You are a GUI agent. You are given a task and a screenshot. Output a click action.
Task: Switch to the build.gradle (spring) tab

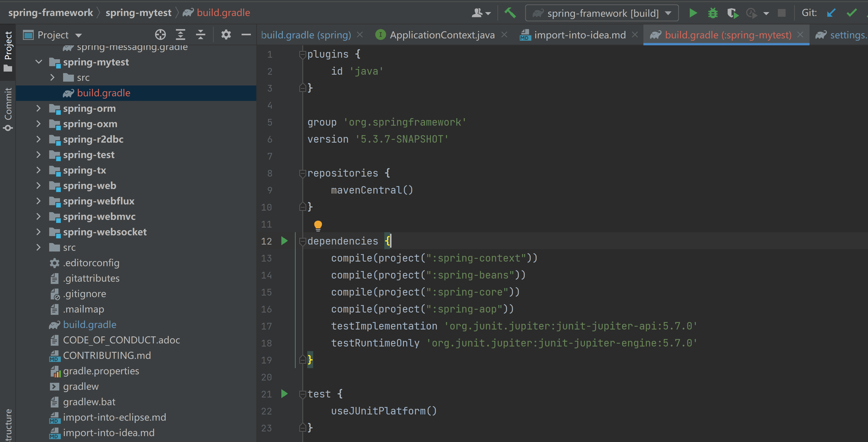click(306, 35)
